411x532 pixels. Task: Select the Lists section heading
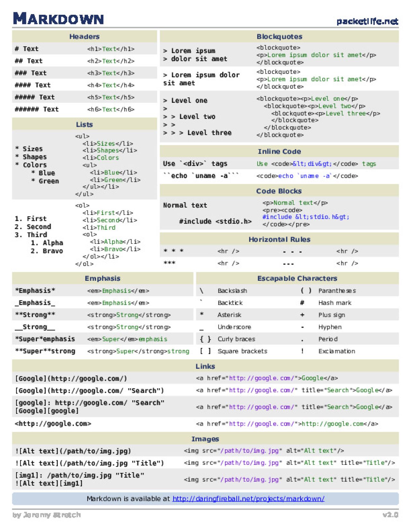84,124
